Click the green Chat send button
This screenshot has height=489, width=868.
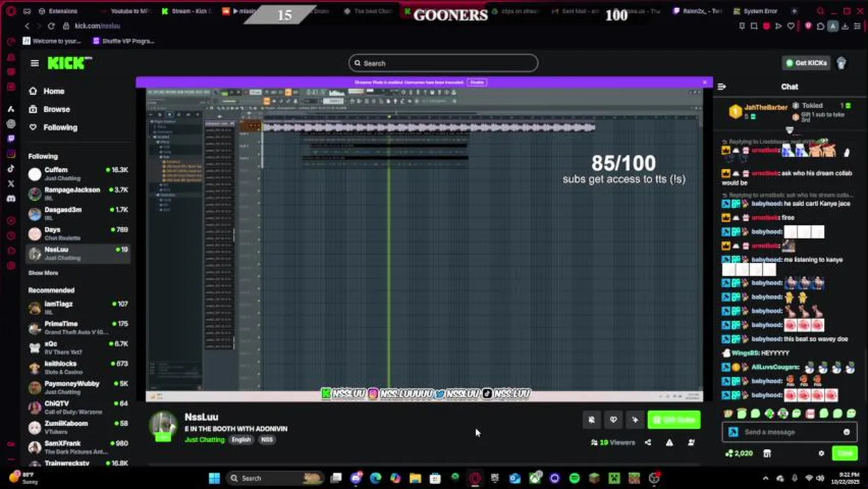pos(845,453)
